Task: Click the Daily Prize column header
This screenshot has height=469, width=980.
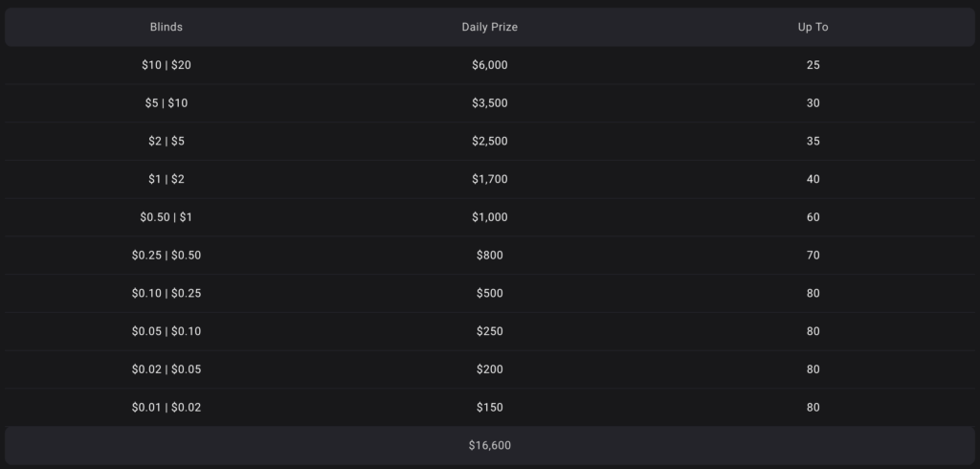Action: click(489, 27)
